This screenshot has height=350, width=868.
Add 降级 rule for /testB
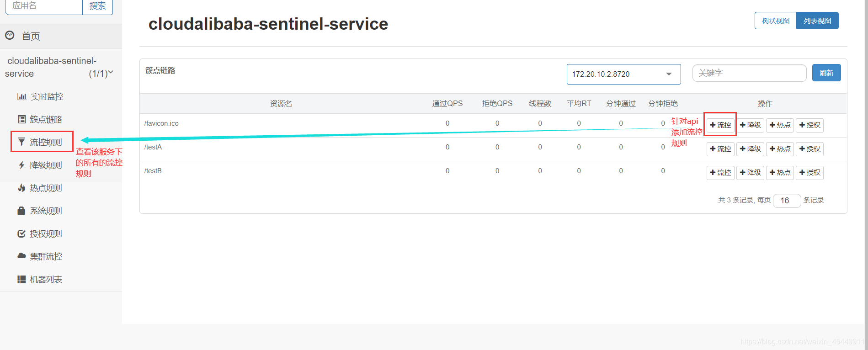click(x=750, y=173)
